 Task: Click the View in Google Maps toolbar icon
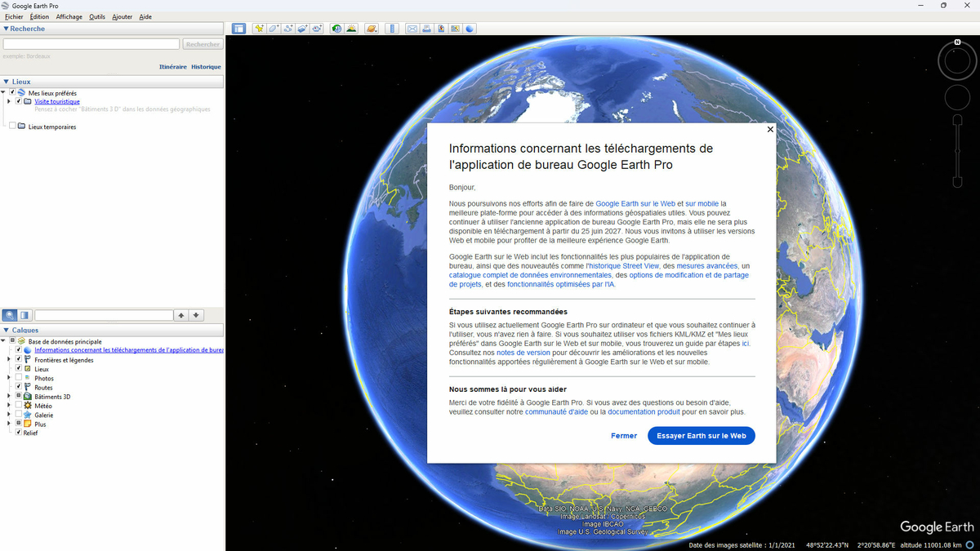click(456, 29)
